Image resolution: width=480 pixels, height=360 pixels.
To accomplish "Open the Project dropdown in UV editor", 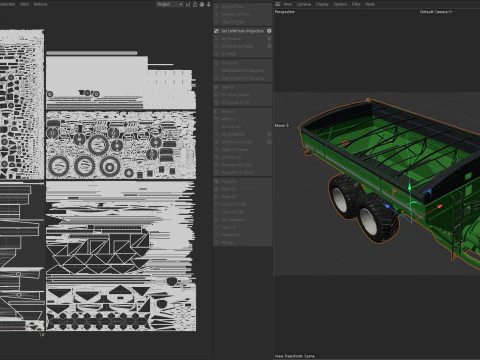I will (170, 4).
